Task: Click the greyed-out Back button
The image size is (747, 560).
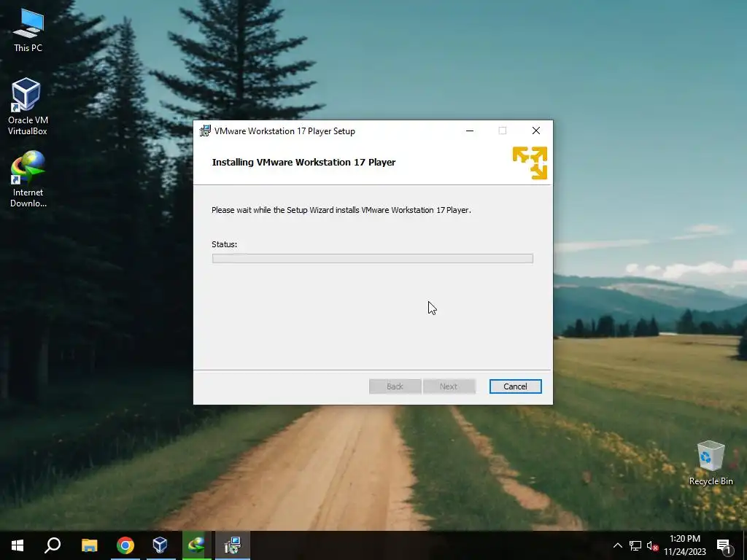Action: coord(395,386)
